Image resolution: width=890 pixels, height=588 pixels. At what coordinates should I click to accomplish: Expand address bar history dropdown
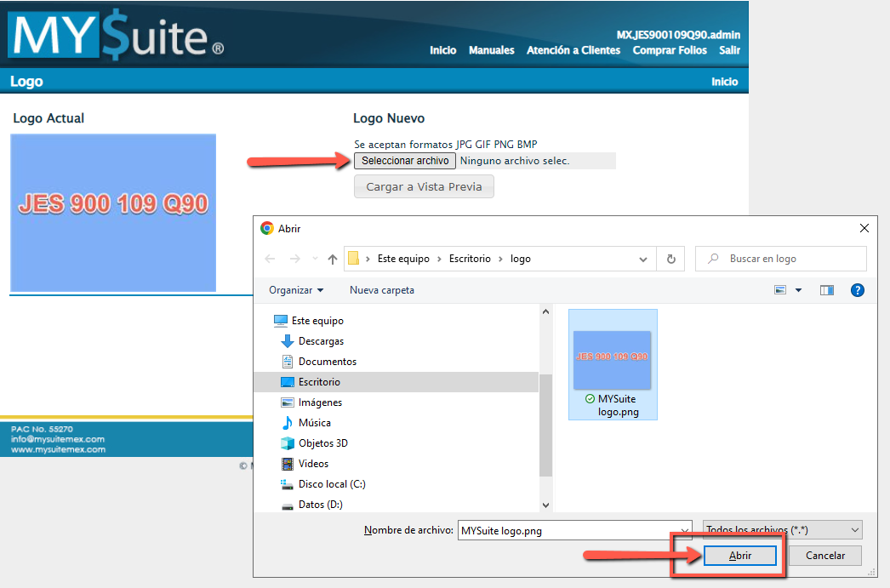tap(643, 259)
